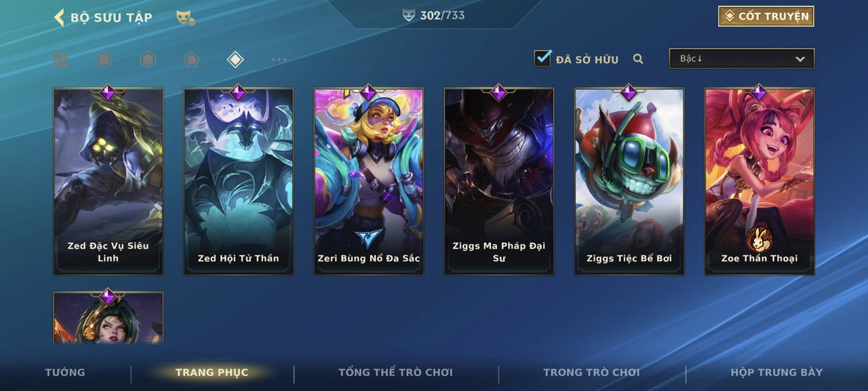Open more filters via the three dots

tap(279, 60)
